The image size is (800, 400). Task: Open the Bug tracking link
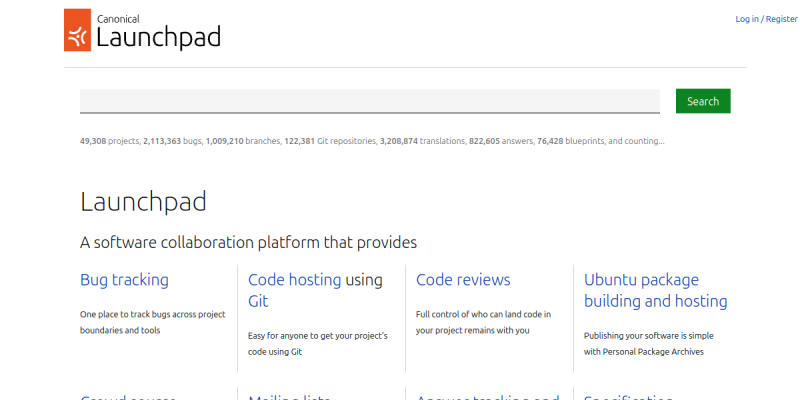(124, 280)
